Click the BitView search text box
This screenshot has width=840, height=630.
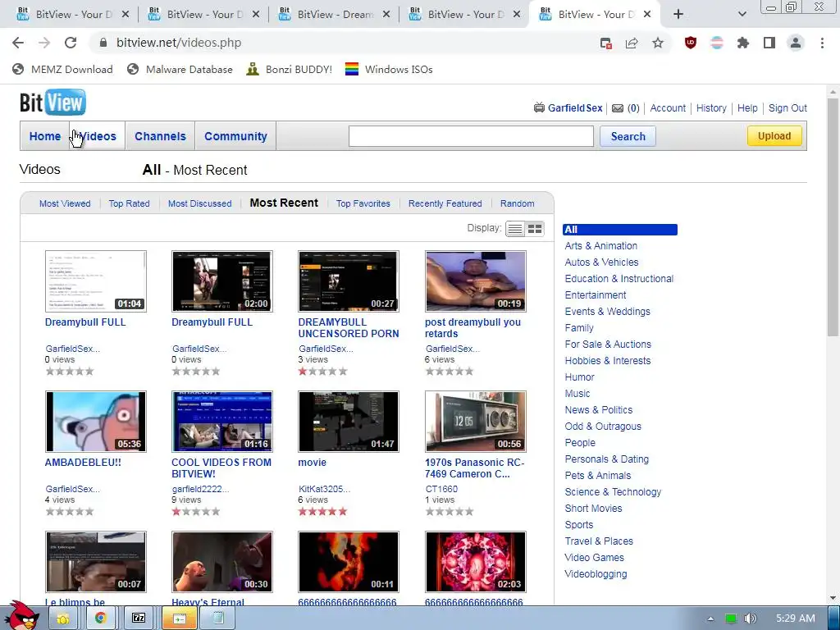[471, 136]
